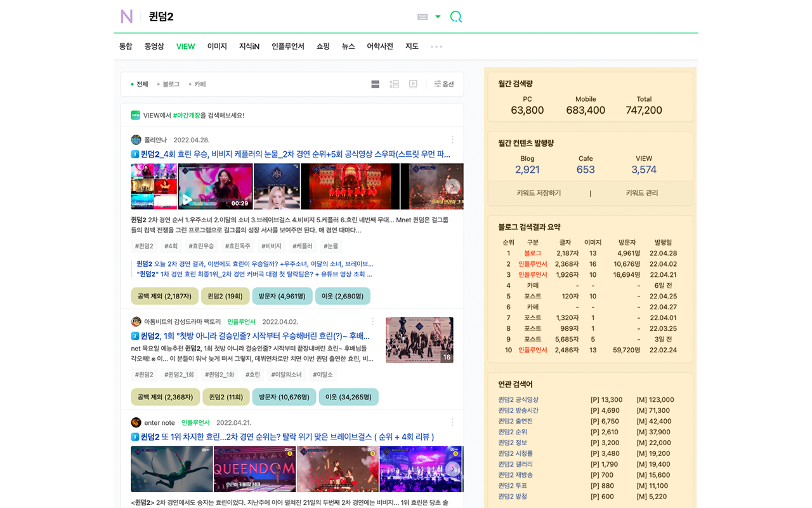Open related search 퀸덤2 시청률
812x508 pixels.
[515, 454]
